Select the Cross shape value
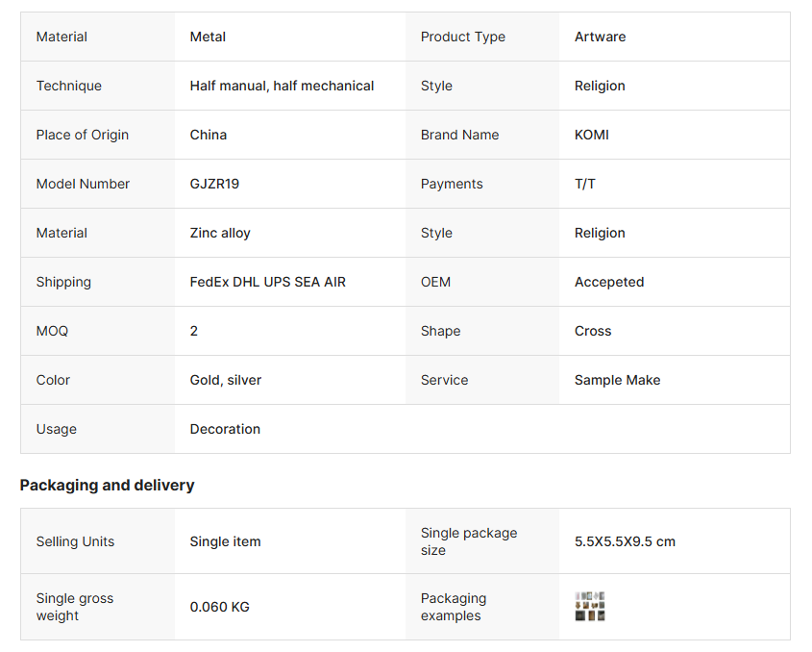This screenshot has height=652, width=812. click(x=593, y=331)
